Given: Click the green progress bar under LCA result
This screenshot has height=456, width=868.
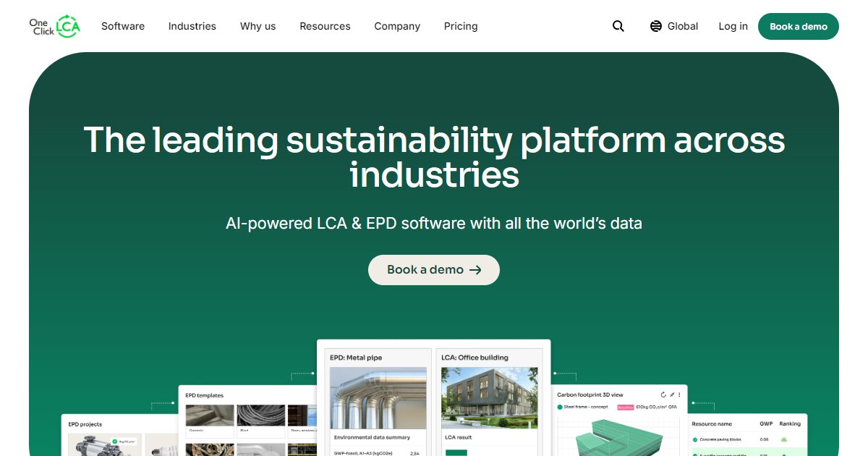Looking at the screenshot, I should pyautogui.click(x=457, y=452).
